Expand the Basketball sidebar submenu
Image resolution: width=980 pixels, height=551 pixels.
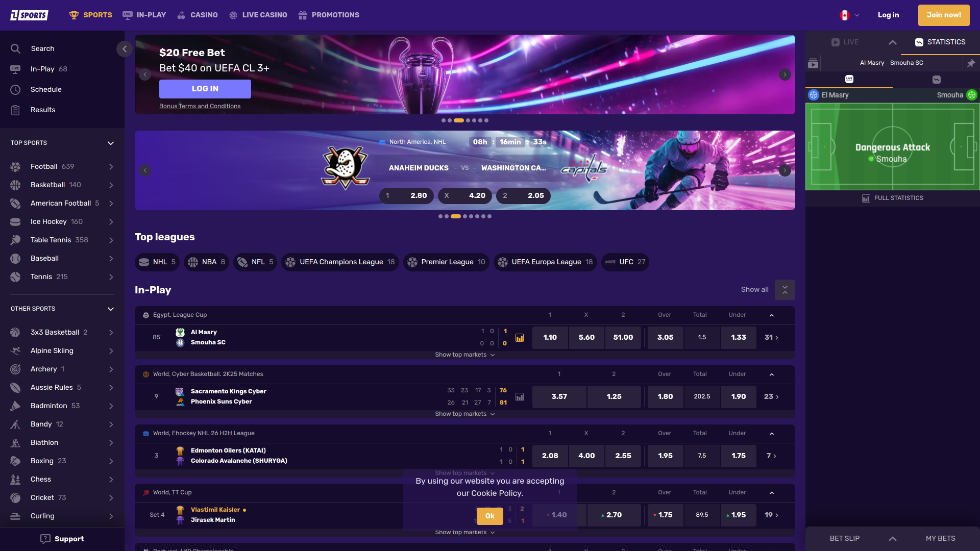click(x=111, y=185)
